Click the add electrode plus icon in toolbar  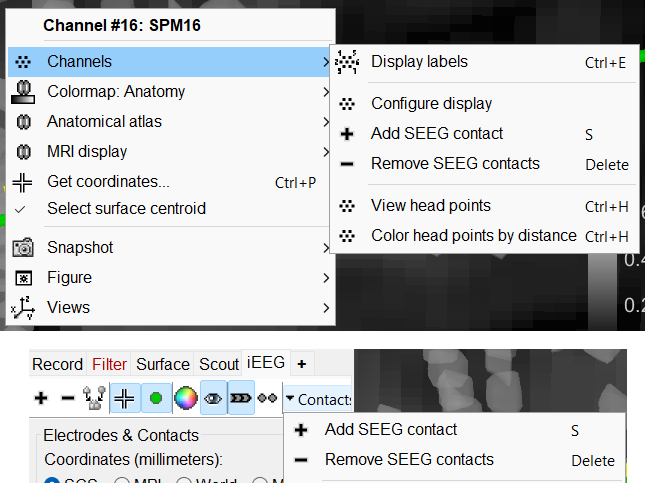tap(41, 398)
